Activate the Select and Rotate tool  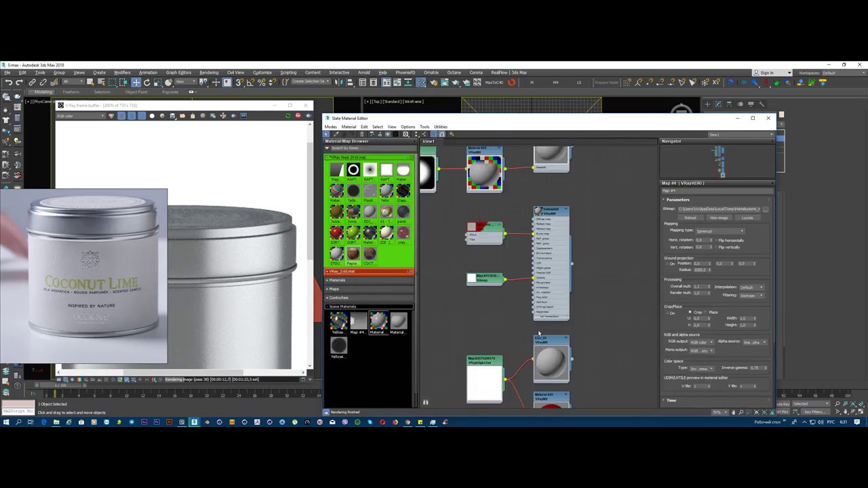coord(146,83)
